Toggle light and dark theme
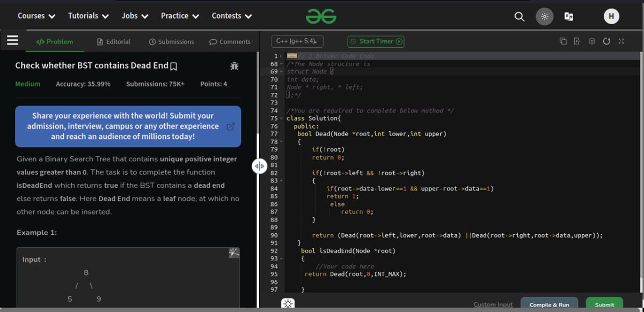The width and height of the screenshot is (644, 312). pos(544,16)
